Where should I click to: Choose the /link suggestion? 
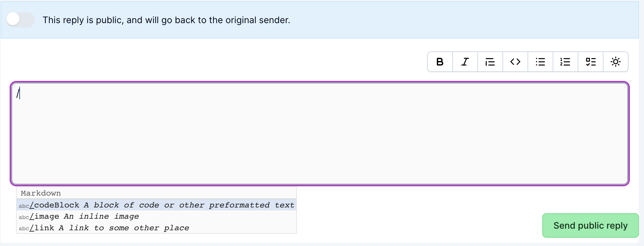click(x=156, y=228)
